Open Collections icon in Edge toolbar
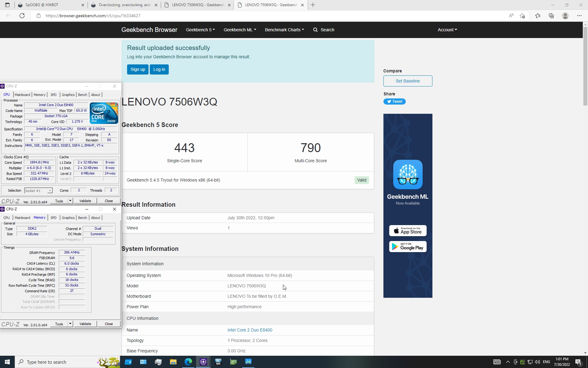Viewport: 588px width, 368px height. [x=551, y=16]
